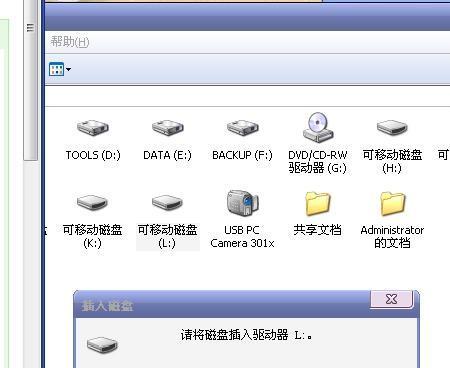Click the drive icon in insert disk dialog

click(x=102, y=344)
